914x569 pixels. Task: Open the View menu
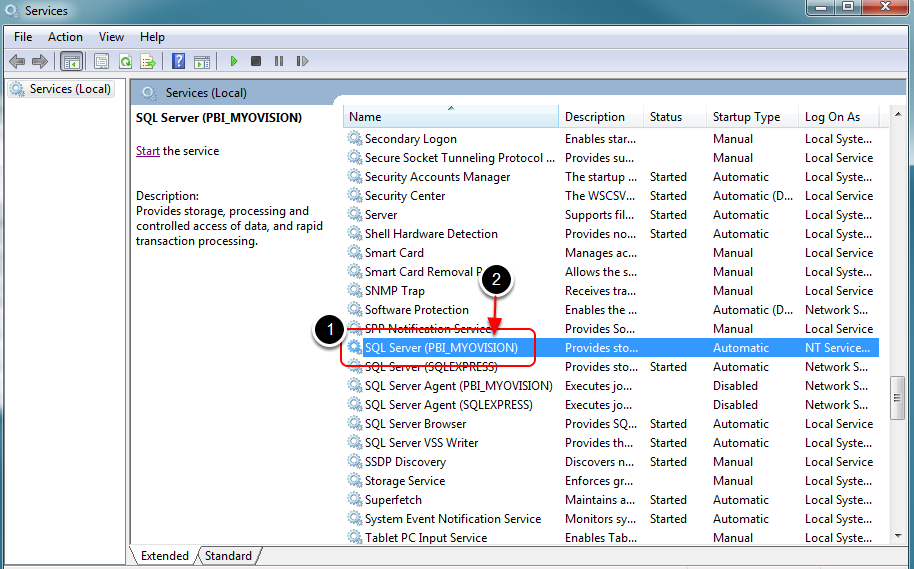click(111, 37)
